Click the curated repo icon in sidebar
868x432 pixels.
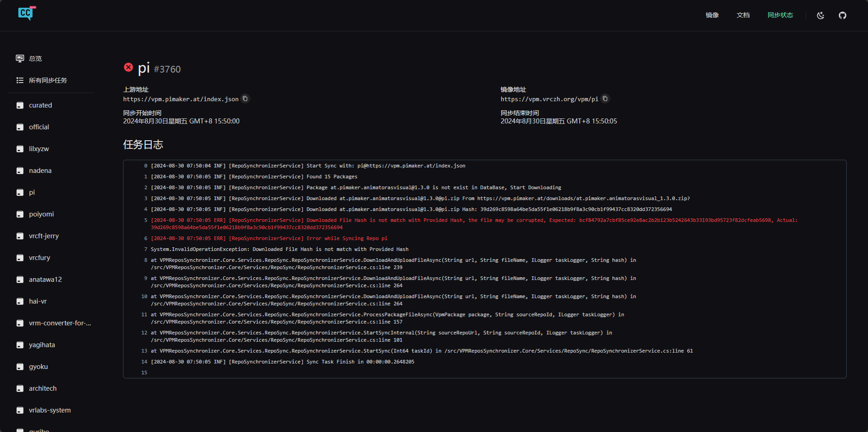click(20, 105)
